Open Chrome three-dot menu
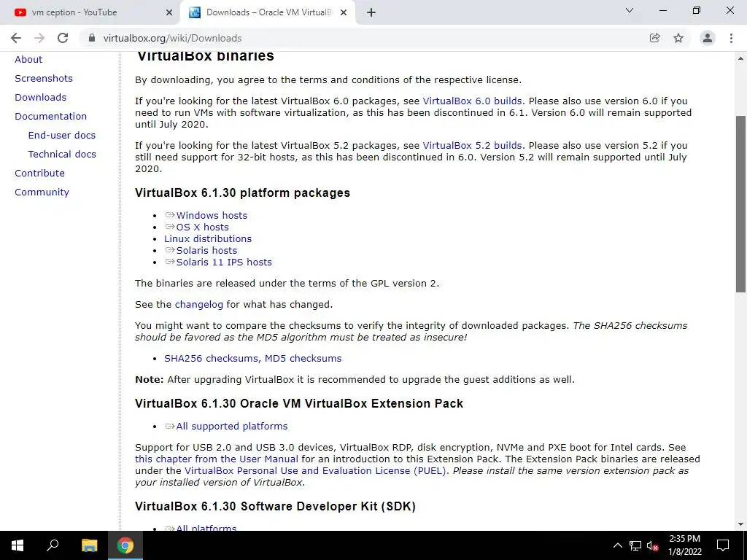The width and height of the screenshot is (747, 560). click(x=731, y=38)
